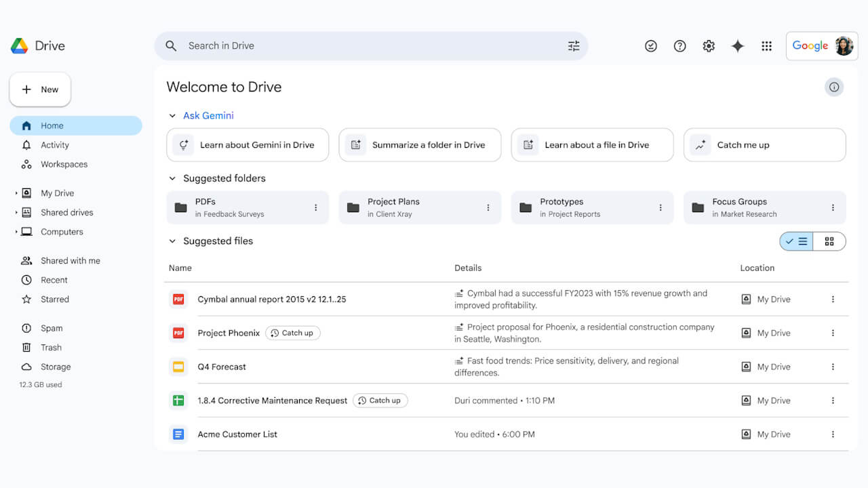Open the Help question mark icon

tap(679, 46)
